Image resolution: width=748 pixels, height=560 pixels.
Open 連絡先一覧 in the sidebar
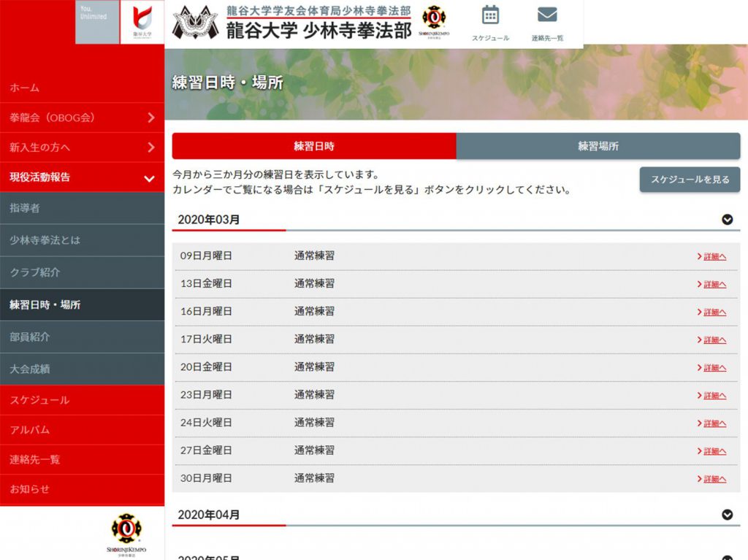click(82, 459)
